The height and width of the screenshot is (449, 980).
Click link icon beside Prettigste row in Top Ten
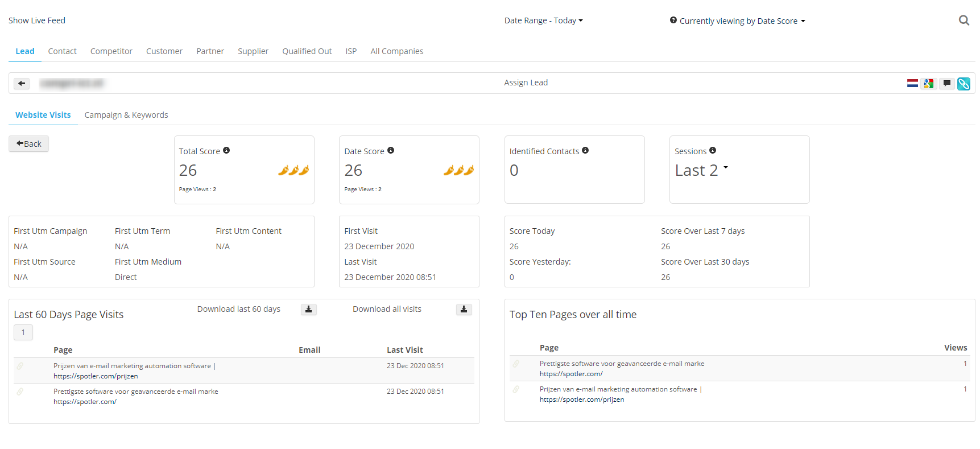coord(516,364)
